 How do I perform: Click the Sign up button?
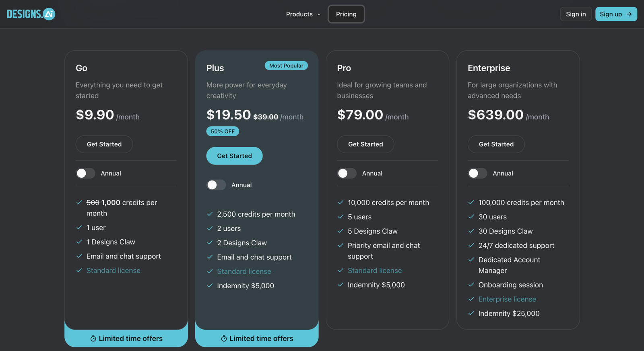click(616, 14)
